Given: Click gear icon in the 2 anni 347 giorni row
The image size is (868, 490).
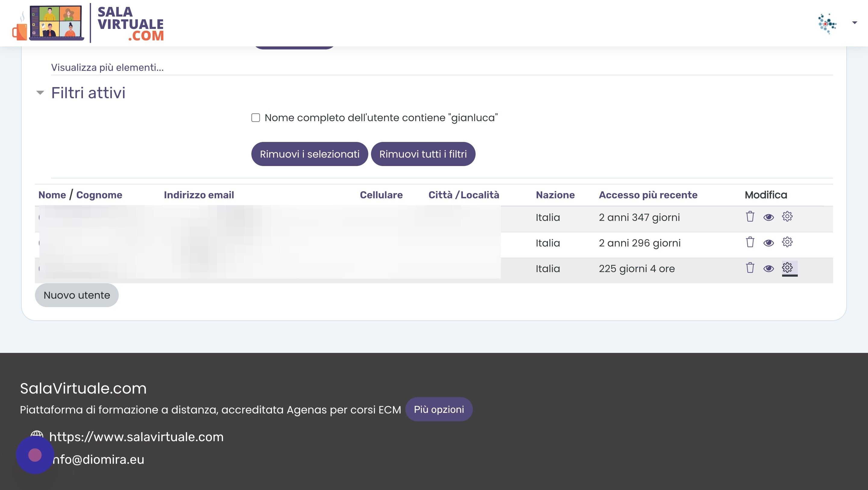Looking at the screenshot, I should (787, 217).
